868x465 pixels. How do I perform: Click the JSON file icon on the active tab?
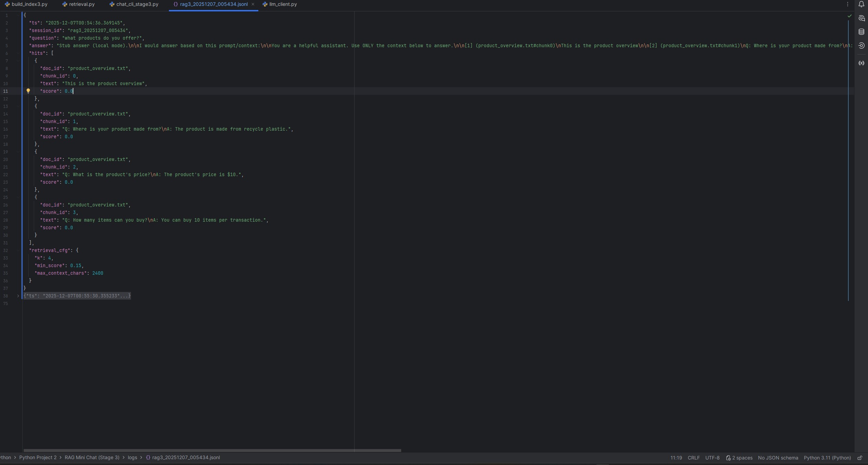click(x=175, y=4)
